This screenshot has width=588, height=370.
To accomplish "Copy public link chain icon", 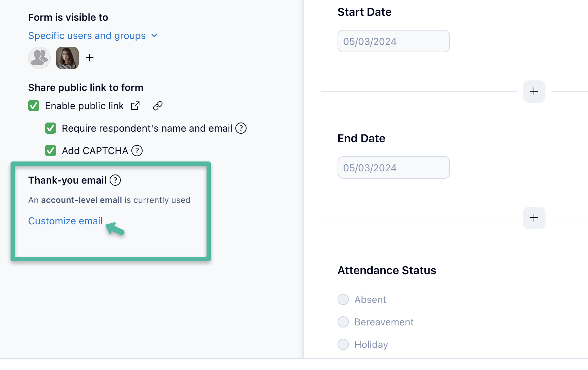I will click(x=158, y=106).
